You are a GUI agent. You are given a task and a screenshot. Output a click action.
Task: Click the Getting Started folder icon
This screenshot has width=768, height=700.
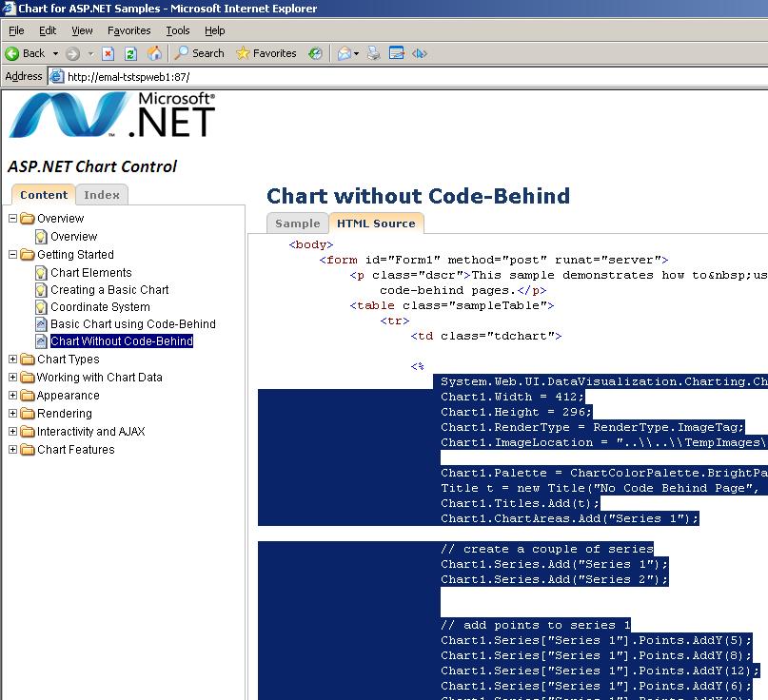(28, 255)
